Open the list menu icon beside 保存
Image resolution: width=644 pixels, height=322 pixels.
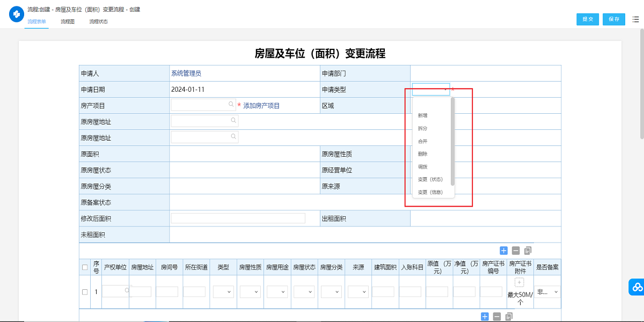click(635, 19)
